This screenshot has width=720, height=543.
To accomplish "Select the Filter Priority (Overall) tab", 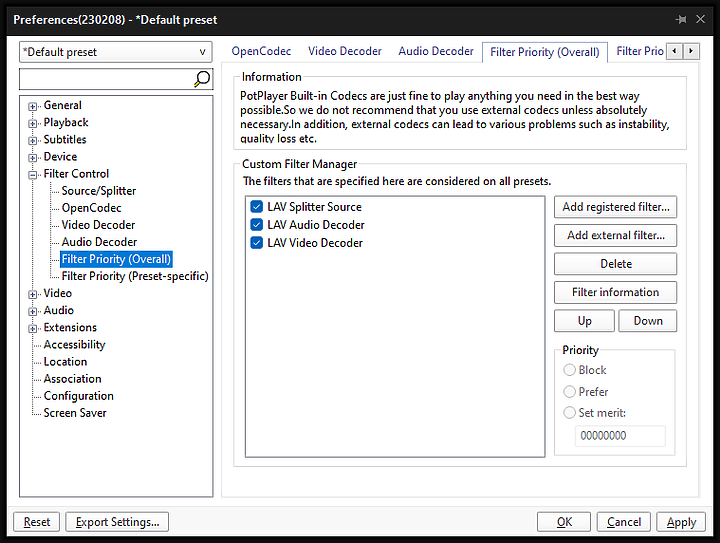I will pyautogui.click(x=545, y=52).
